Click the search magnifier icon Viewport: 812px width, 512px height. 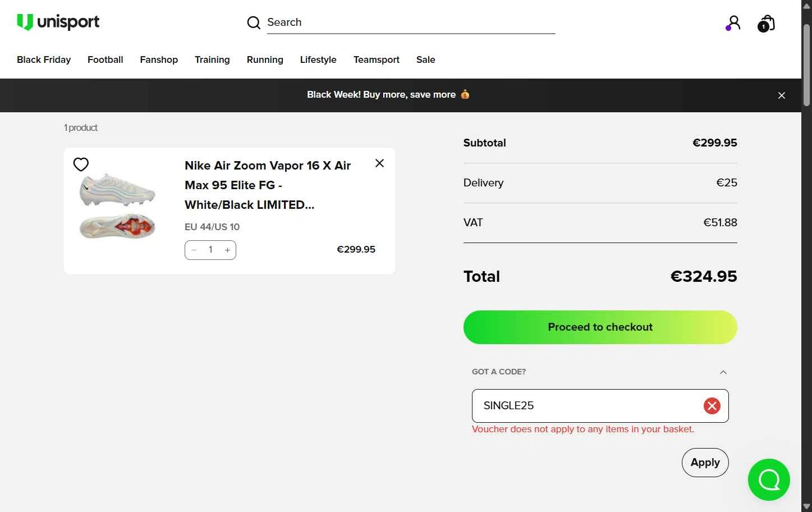[254, 22]
